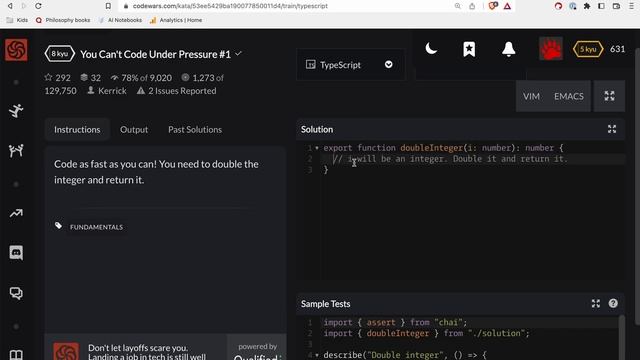Go back with browser back arrow

[x=10, y=6]
